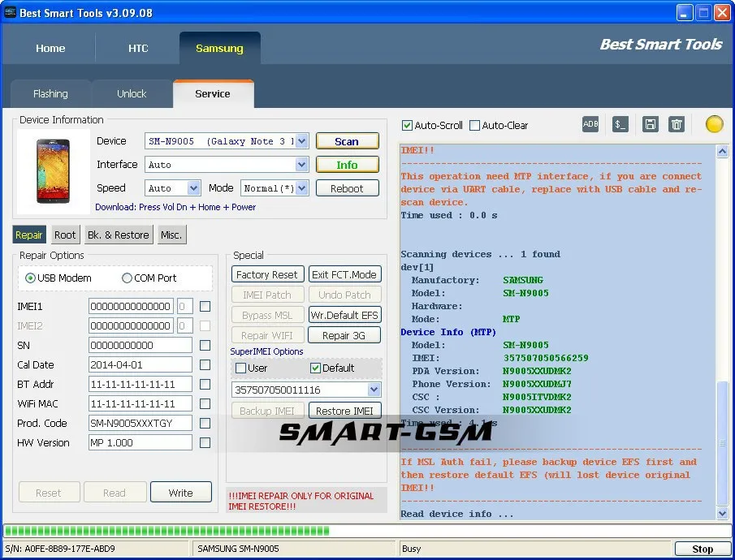Click the Stop button

703,549
